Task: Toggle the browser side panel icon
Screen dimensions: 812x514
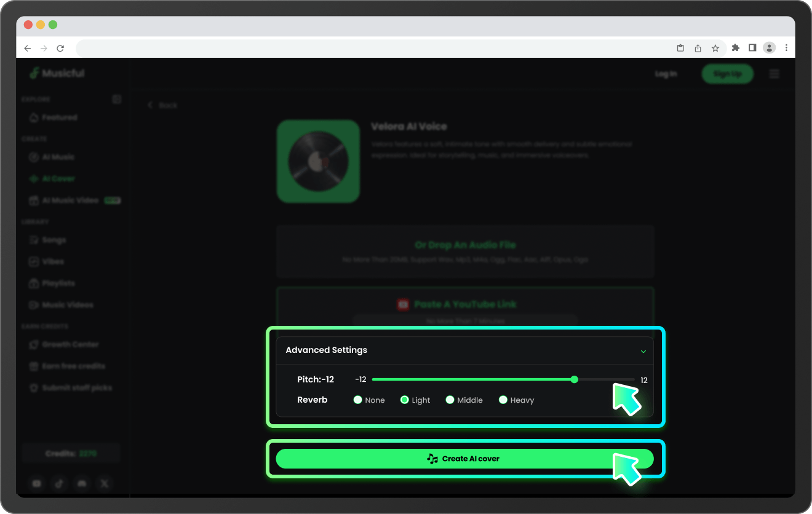Action: point(752,48)
